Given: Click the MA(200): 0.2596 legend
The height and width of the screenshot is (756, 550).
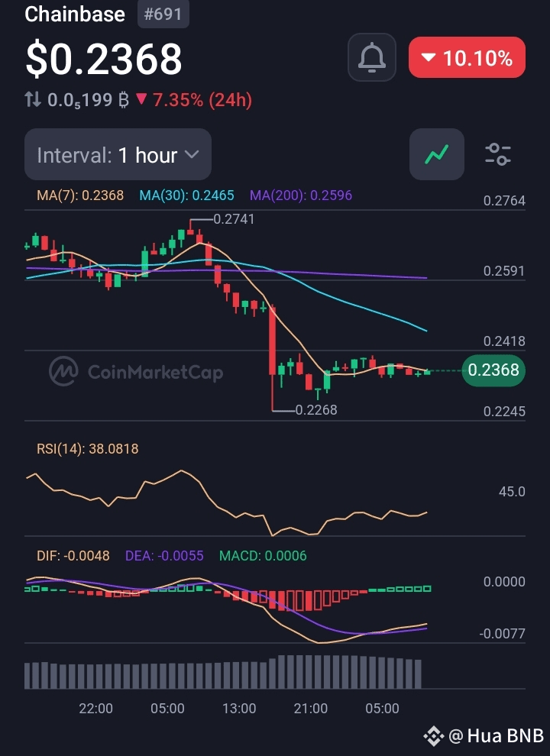Looking at the screenshot, I should coord(300,195).
